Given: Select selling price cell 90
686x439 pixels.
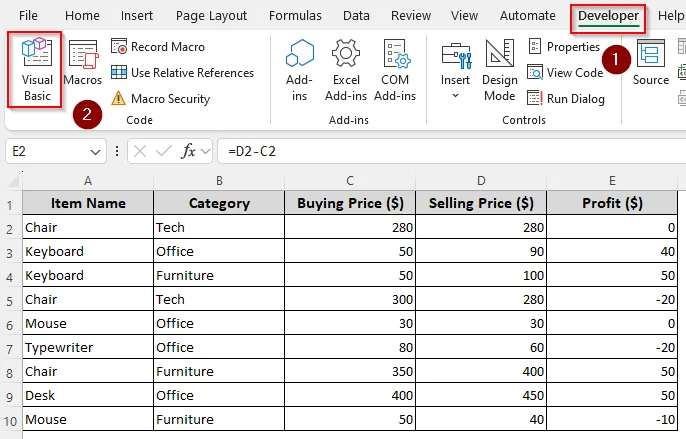Looking at the screenshot, I should pyautogui.click(x=481, y=251).
